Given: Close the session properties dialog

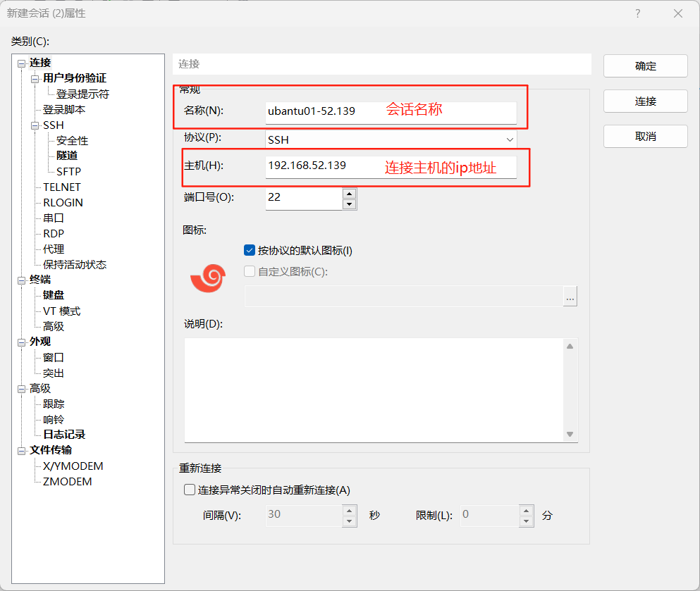Looking at the screenshot, I should (678, 13).
